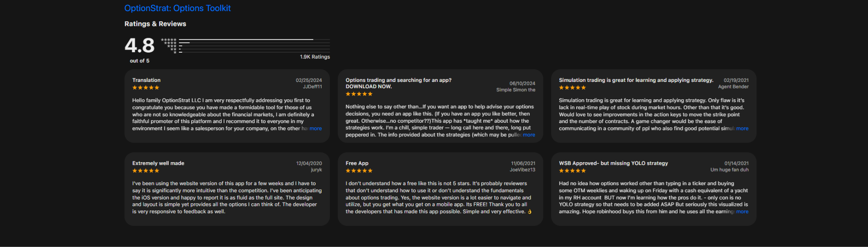Open the OptionStrat: Options Toolkit link

click(178, 8)
